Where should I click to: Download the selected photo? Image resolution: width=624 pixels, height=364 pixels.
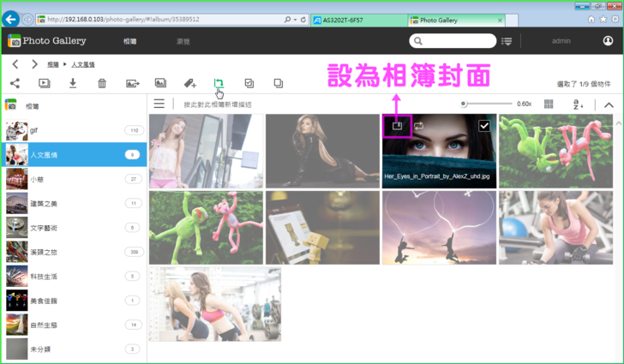(x=73, y=83)
